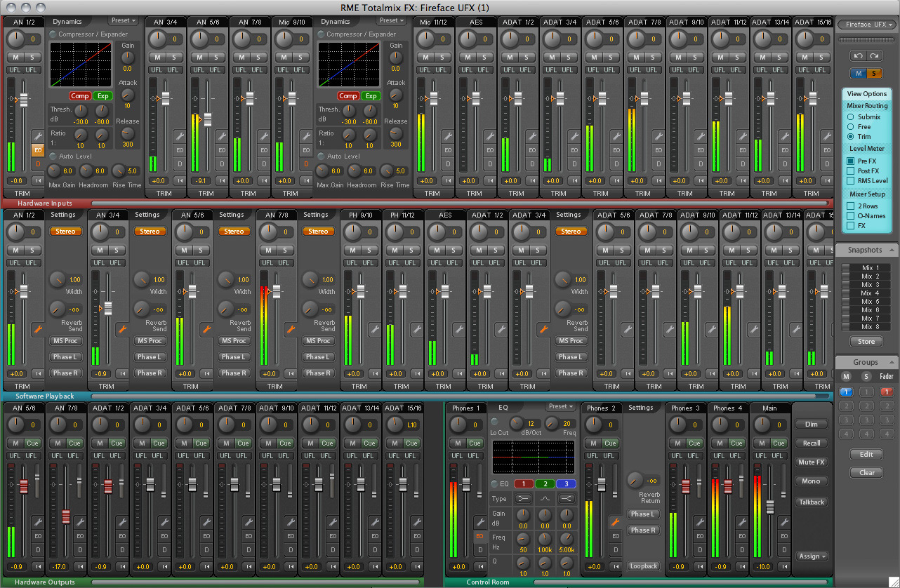Click the Store snapshot button

[867, 342]
